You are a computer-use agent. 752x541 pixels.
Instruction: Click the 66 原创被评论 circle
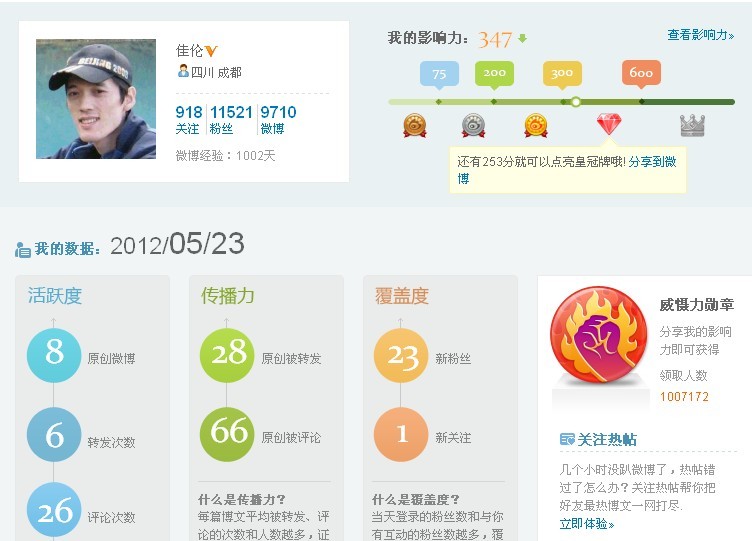227,434
